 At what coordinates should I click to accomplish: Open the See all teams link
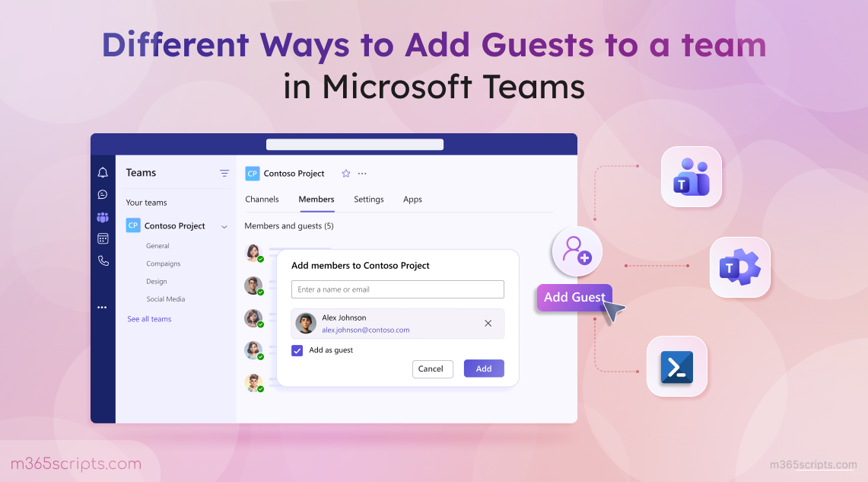coord(149,319)
